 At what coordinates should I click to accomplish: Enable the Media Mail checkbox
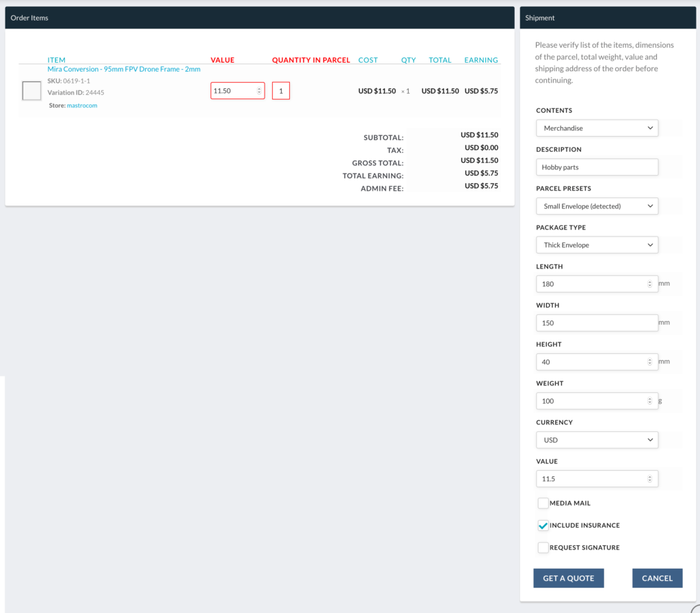tap(543, 504)
